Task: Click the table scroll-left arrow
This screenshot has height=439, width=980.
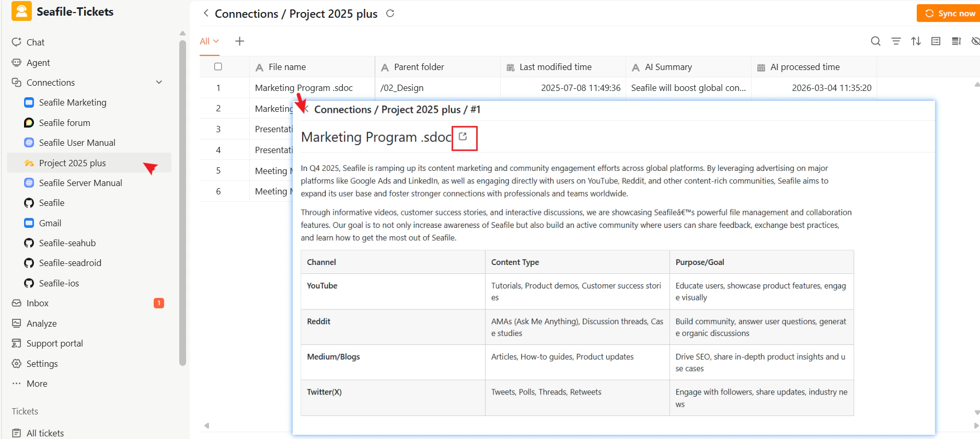Action: (x=206, y=425)
